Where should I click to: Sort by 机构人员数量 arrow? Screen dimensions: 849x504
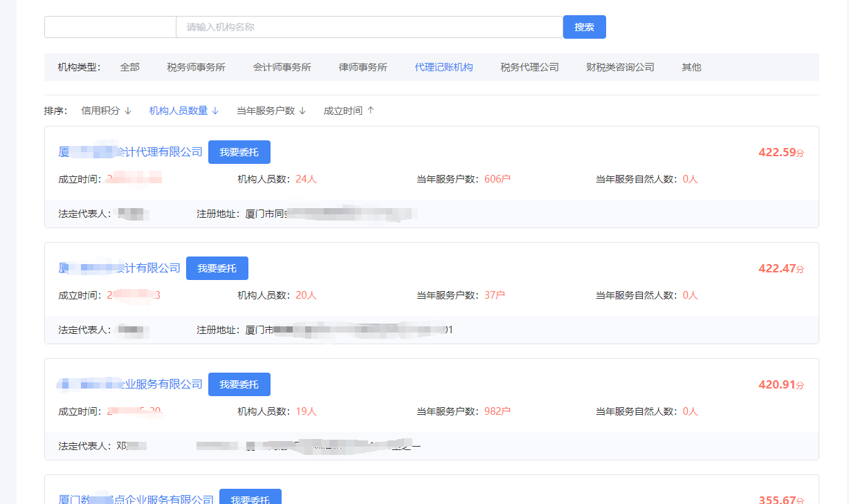click(214, 111)
